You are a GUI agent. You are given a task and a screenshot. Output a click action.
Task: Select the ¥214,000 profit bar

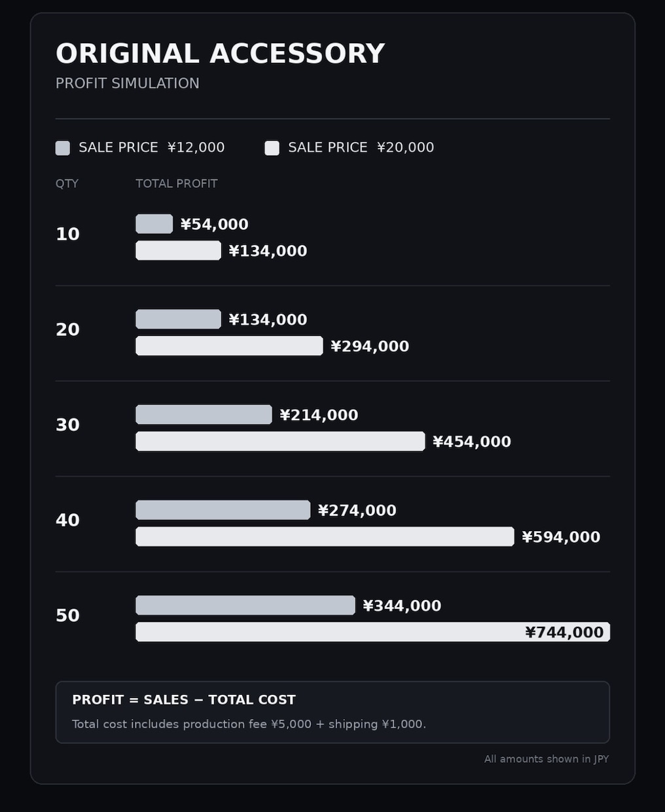click(204, 415)
